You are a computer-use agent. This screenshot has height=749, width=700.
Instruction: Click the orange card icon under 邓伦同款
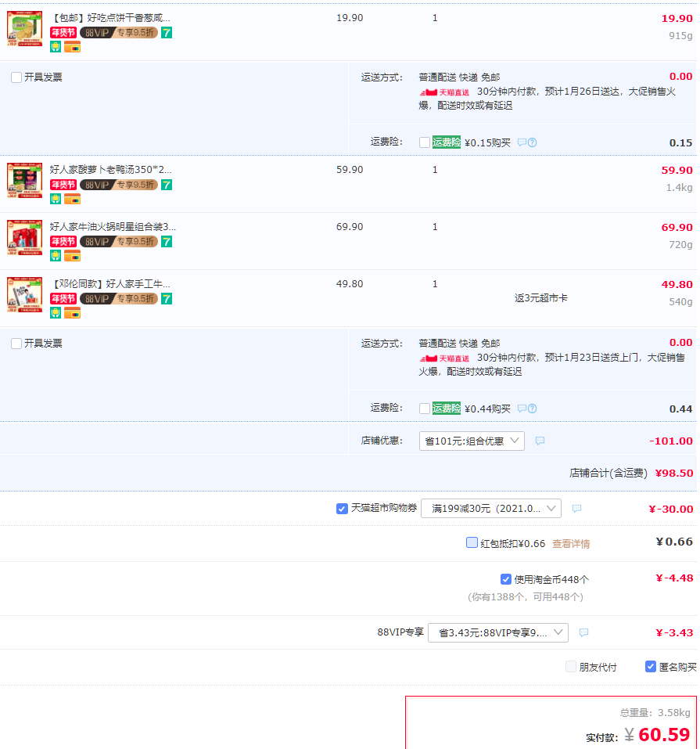point(72,313)
